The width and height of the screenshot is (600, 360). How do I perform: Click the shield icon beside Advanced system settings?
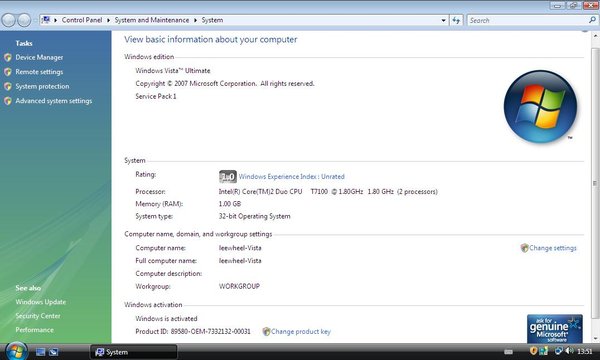point(8,101)
